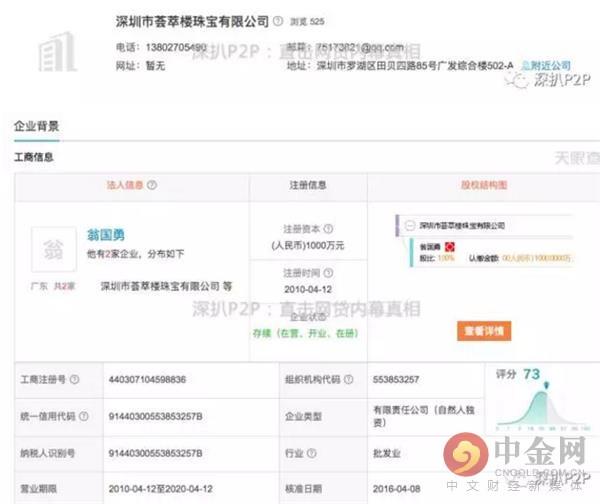Click business term 2010-04-12至2020-04-12

tap(161, 489)
